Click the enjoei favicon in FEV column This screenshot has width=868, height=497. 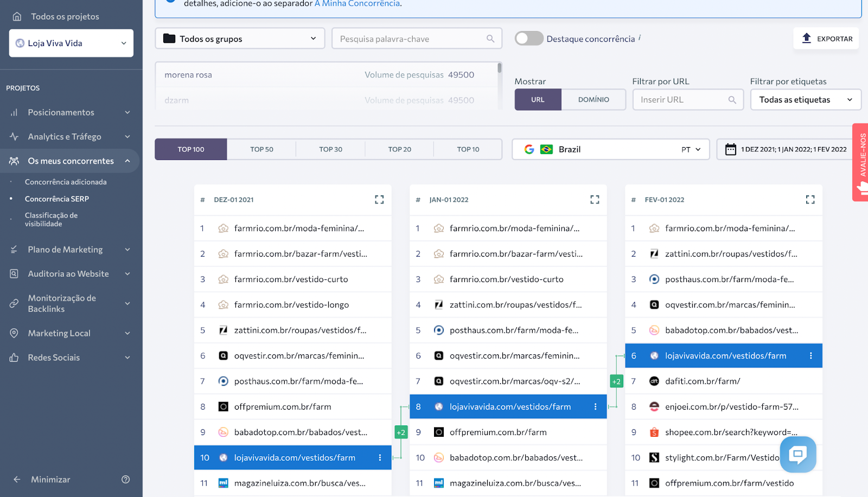pyautogui.click(x=654, y=407)
